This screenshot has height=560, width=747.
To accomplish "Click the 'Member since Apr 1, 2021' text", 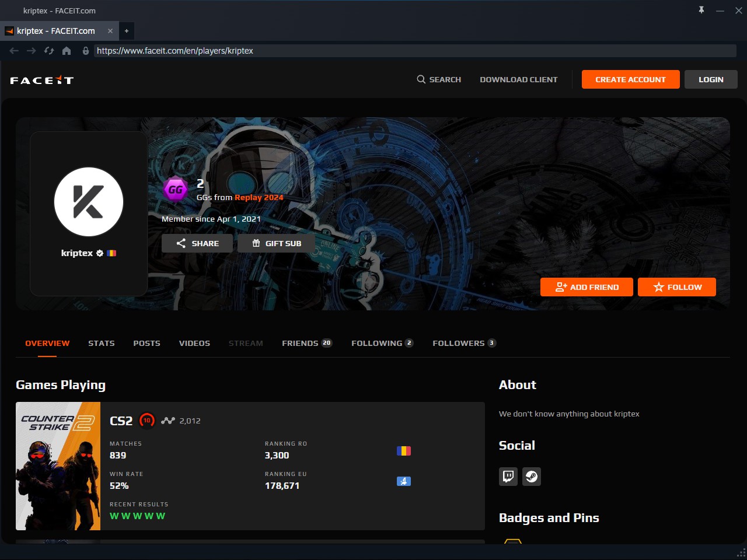I will [211, 219].
